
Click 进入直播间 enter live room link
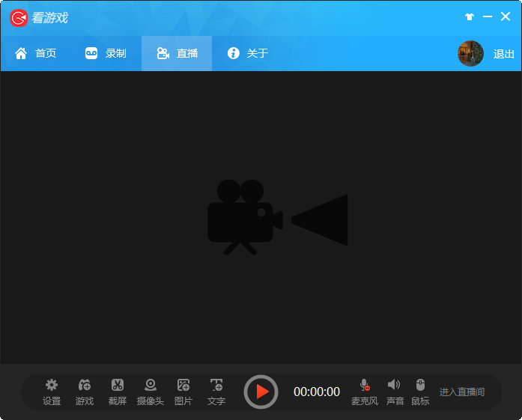click(462, 392)
